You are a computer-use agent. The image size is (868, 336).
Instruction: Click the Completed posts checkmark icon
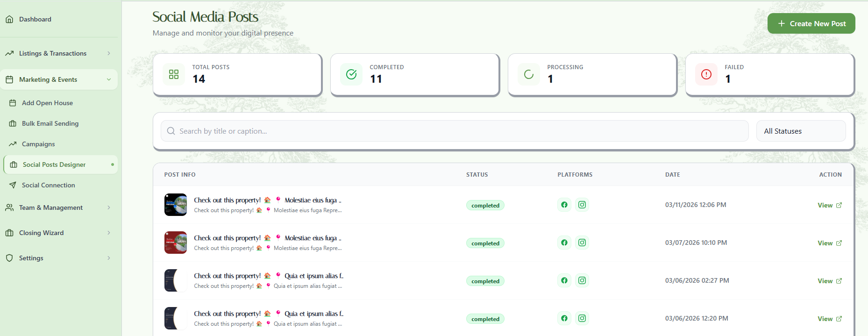click(x=351, y=74)
